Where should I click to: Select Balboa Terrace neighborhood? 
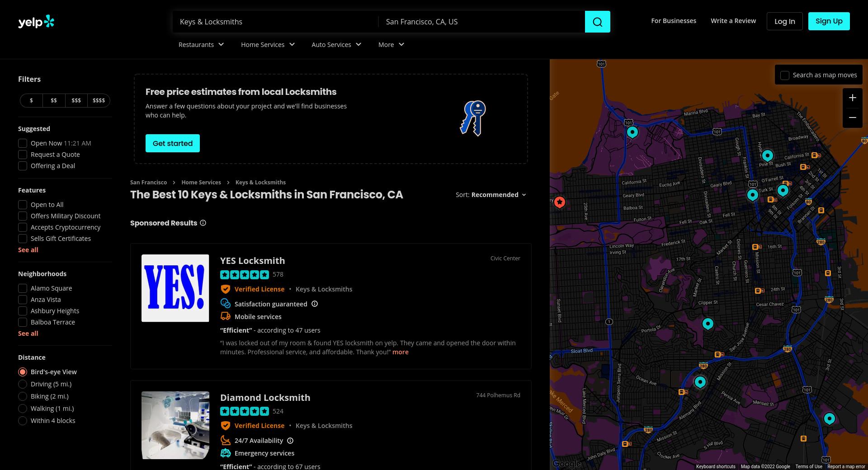point(23,322)
